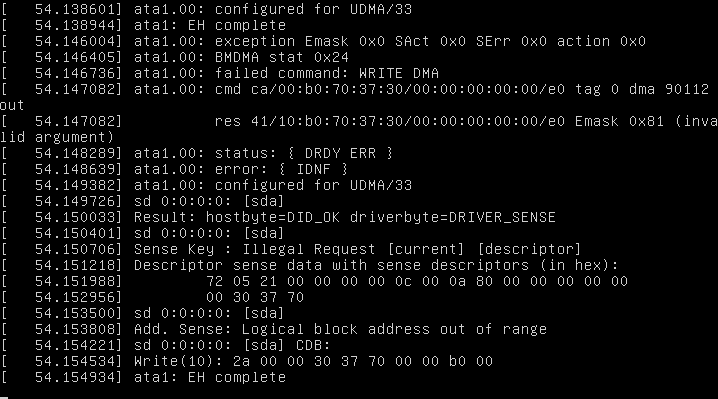Click the final 'ata1: EH complete' line
718x399 pixels.
(x=210, y=377)
